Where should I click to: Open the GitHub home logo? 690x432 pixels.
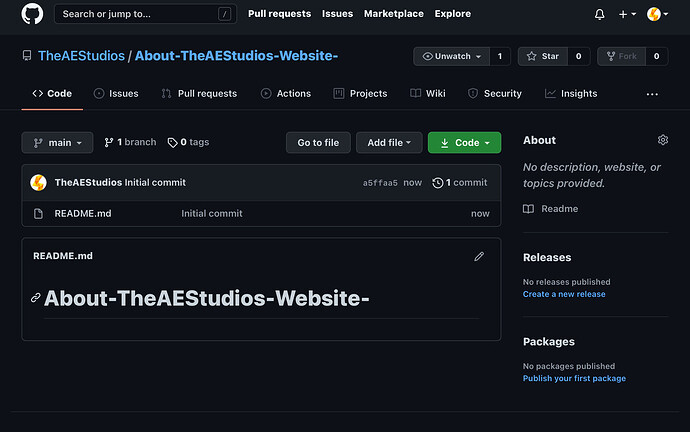tap(32, 14)
